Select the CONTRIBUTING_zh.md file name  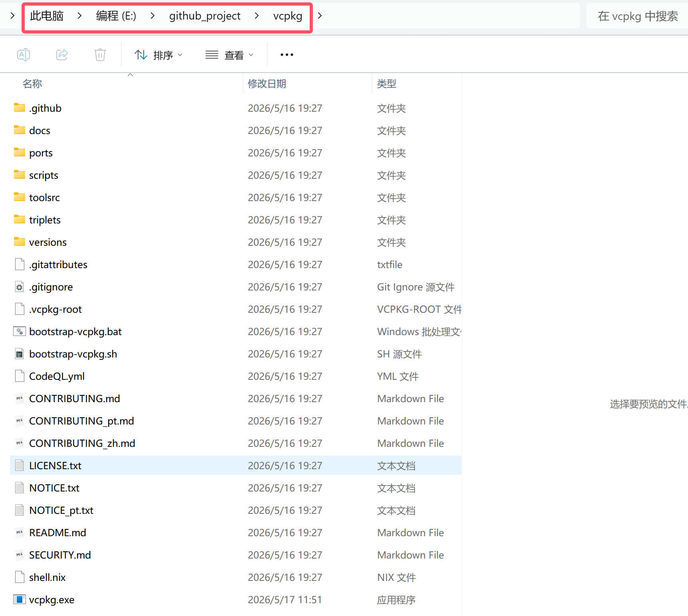82,443
